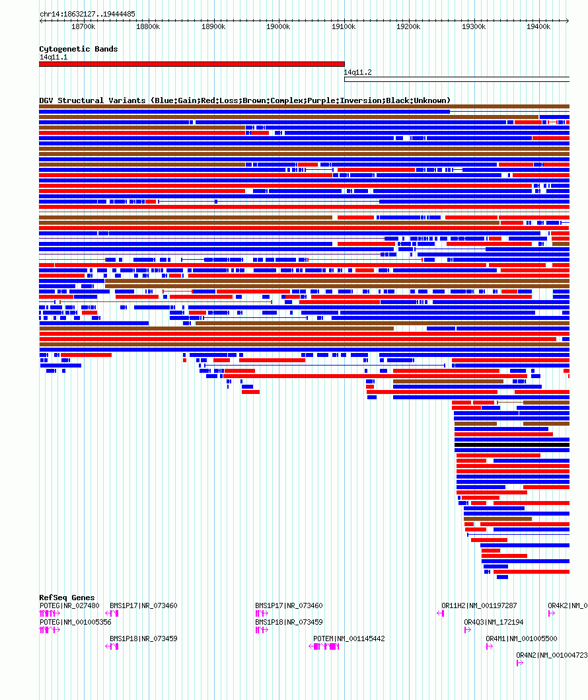Click the OR4K2 gene label at right edge

point(568,605)
